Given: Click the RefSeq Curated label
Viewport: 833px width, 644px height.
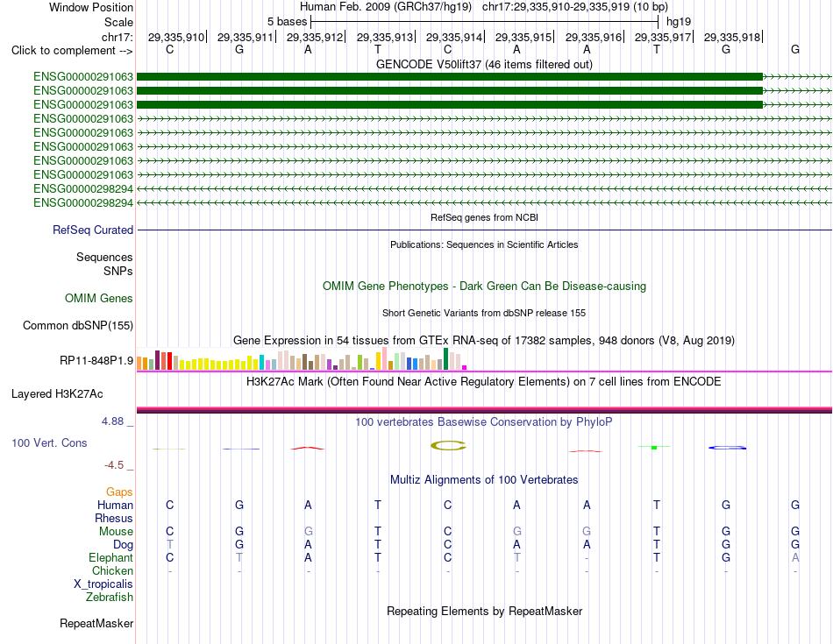Looking at the screenshot, I should coord(92,230).
